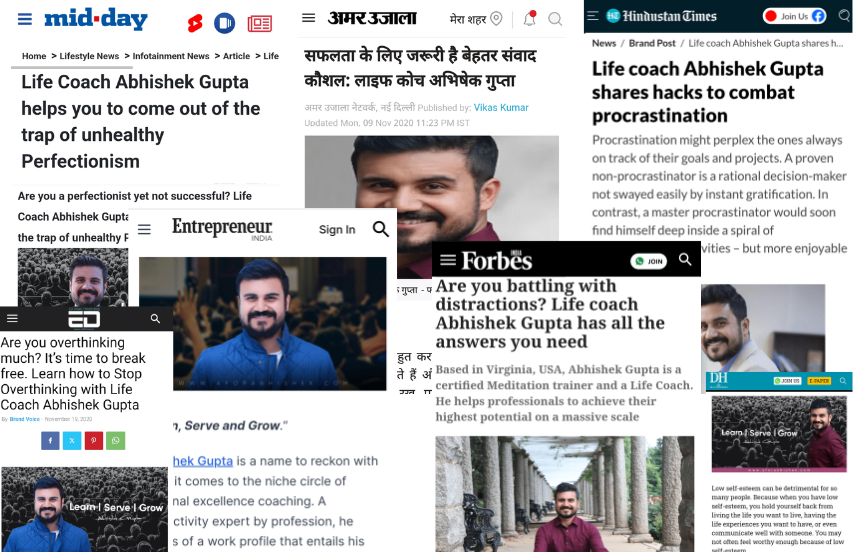Share article via WhatsApp green button
This screenshot has height=552, width=864.
point(116,440)
